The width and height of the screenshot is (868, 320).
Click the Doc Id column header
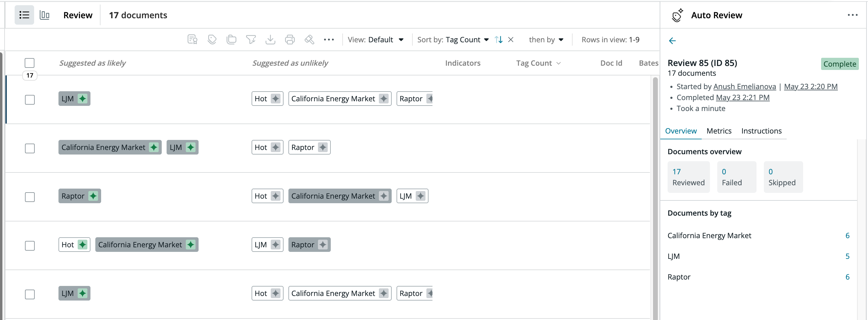click(611, 63)
